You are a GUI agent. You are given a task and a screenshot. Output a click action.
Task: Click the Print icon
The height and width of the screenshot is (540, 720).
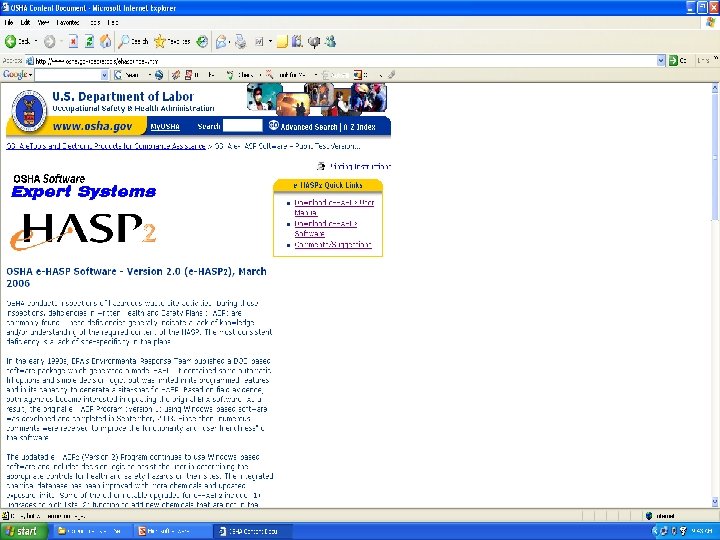[240, 42]
